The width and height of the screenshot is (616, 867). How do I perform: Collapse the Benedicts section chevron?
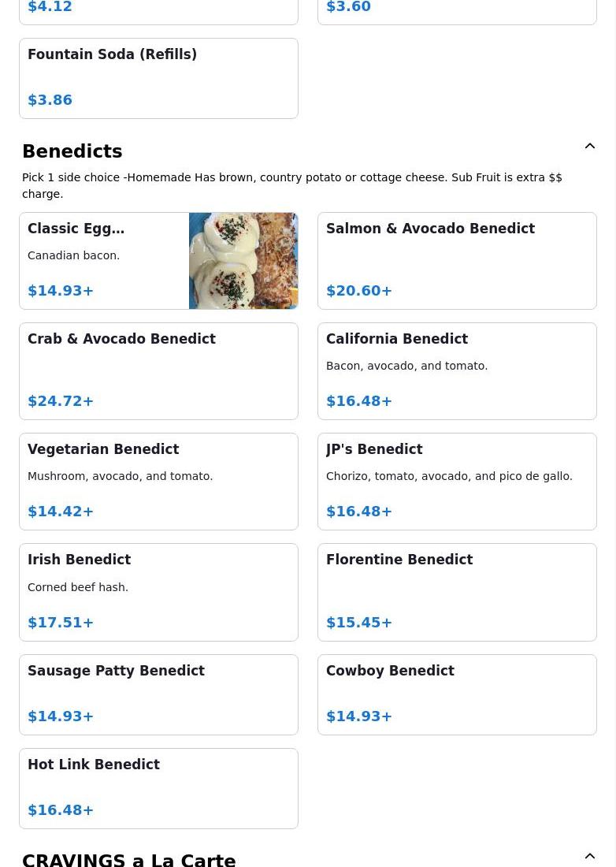[x=589, y=147]
